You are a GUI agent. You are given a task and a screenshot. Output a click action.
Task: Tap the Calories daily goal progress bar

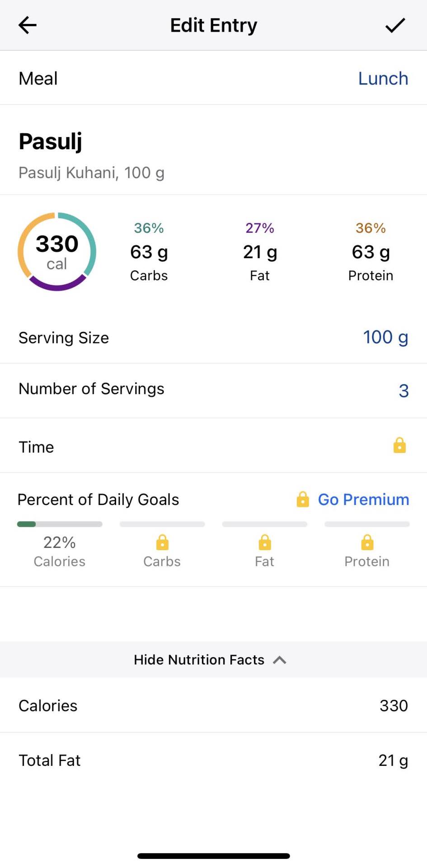60,524
